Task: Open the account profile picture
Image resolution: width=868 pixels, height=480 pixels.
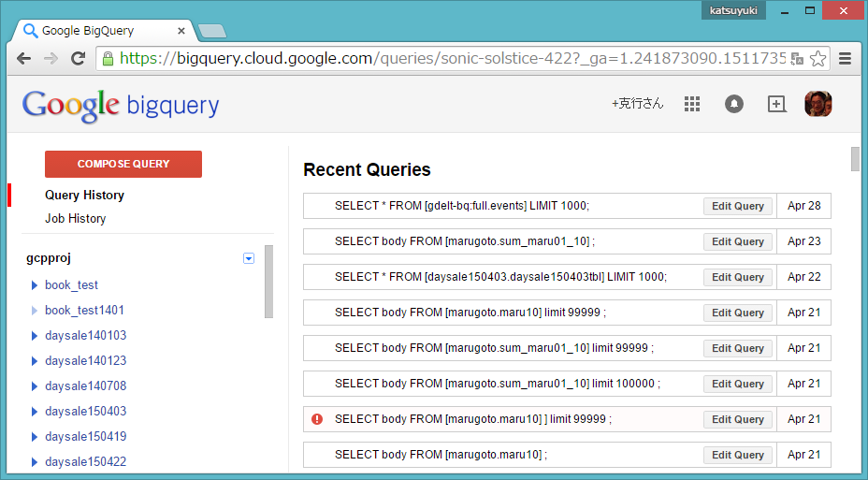Action: [818, 104]
